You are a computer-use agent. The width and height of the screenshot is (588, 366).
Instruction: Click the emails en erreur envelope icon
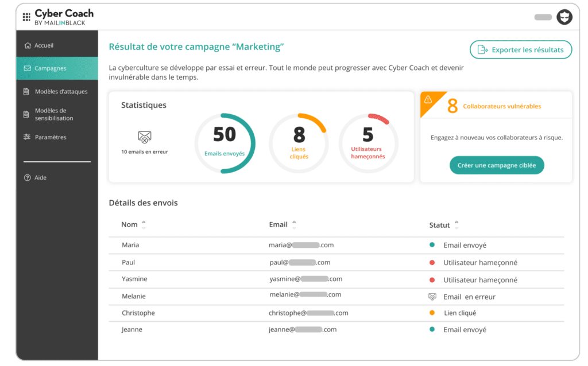pyautogui.click(x=145, y=137)
